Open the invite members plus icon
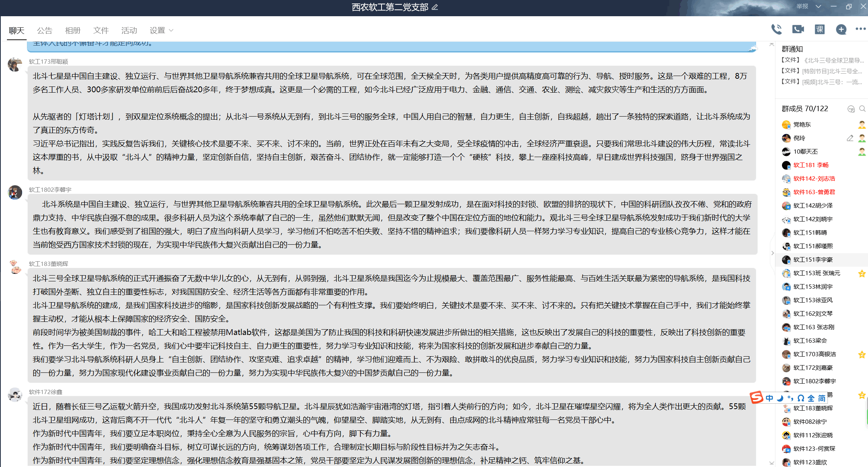Image resolution: width=868 pixels, height=467 pixels. click(x=841, y=29)
